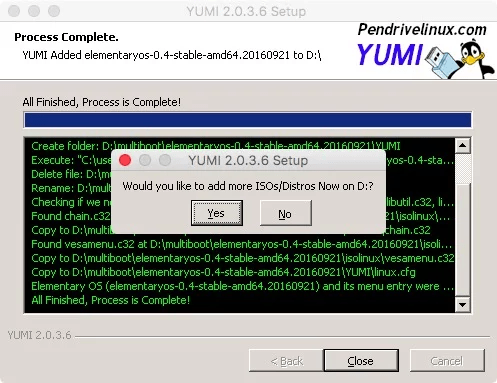Click the scroll-down arrow of the log
Viewport: 497px width, 383px height.
[463, 304]
